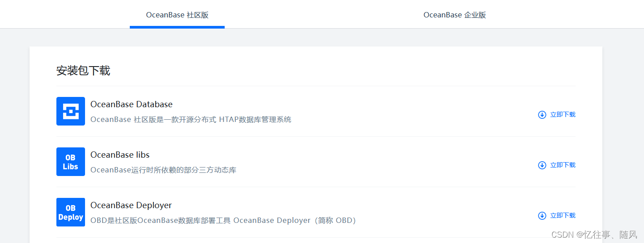This screenshot has width=644, height=243.
Task: Click the 运行时所依赖的部分三方动态库 description
Action: pyautogui.click(x=163, y=170)
